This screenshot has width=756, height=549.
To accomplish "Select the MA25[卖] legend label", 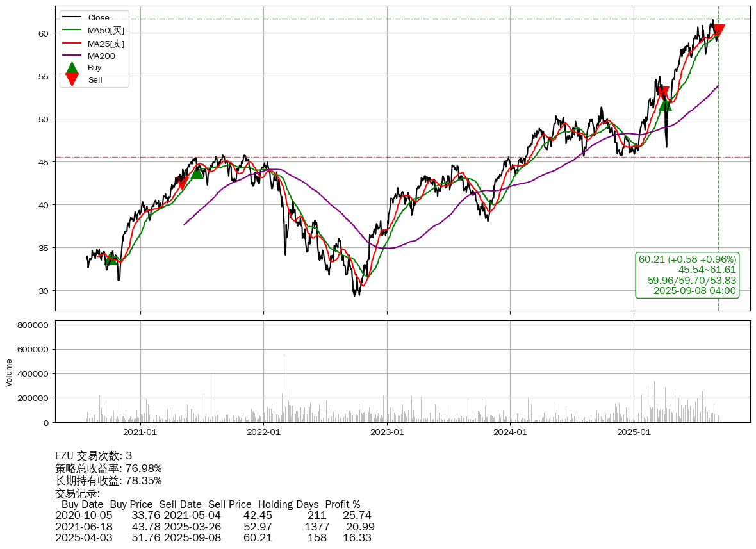I will (x=106, y=43).
